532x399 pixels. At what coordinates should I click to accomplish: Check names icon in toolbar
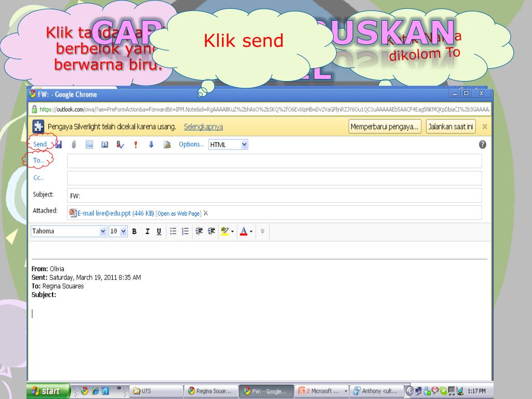(x=120, y=144)
